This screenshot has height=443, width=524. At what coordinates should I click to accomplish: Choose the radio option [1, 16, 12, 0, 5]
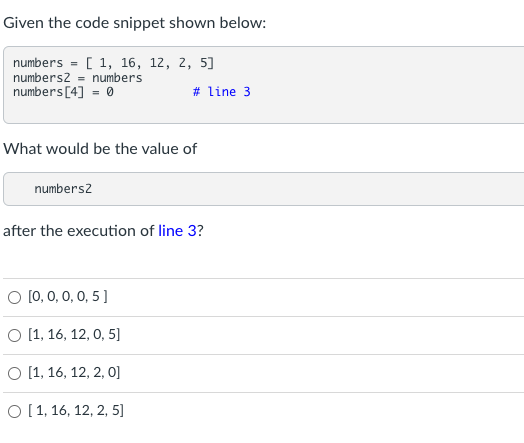click(x=14, y=335)
